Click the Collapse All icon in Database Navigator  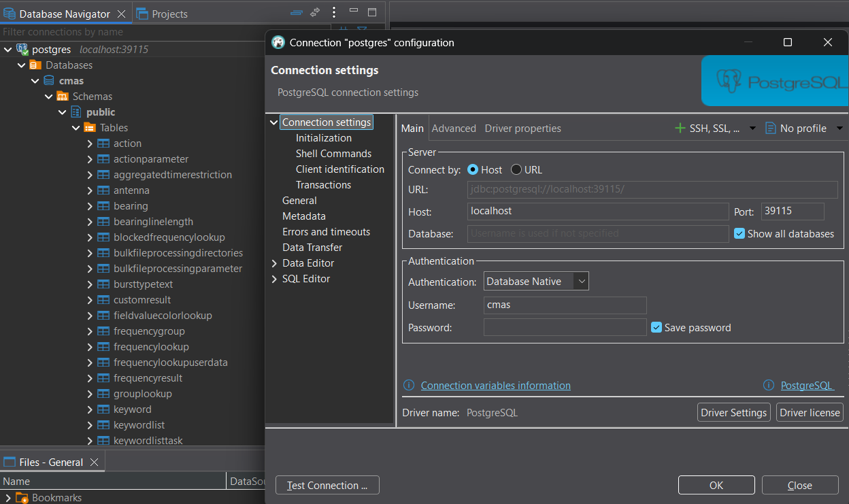pyautogui.click(x=297, y=12)
